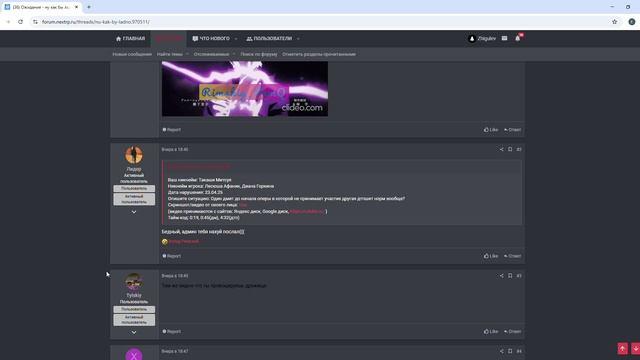
Task: Bookmark this page with the star icon
Action: 614,22
